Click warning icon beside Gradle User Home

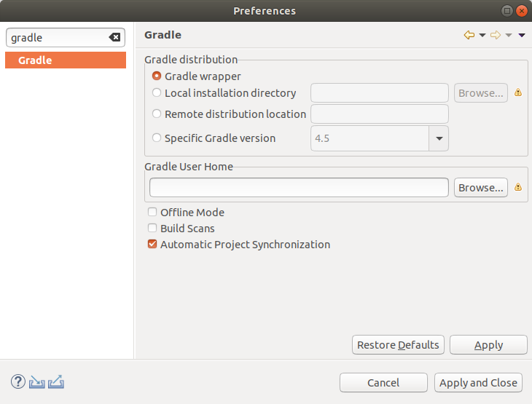518,187
